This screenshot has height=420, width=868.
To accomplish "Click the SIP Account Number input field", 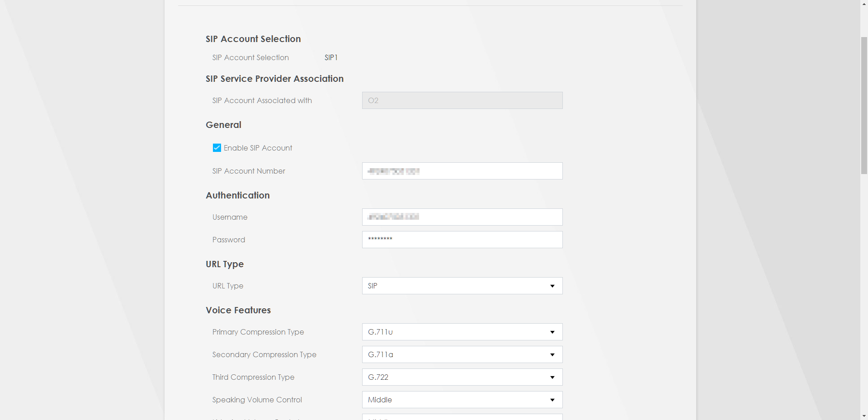I will coord(462,171).
